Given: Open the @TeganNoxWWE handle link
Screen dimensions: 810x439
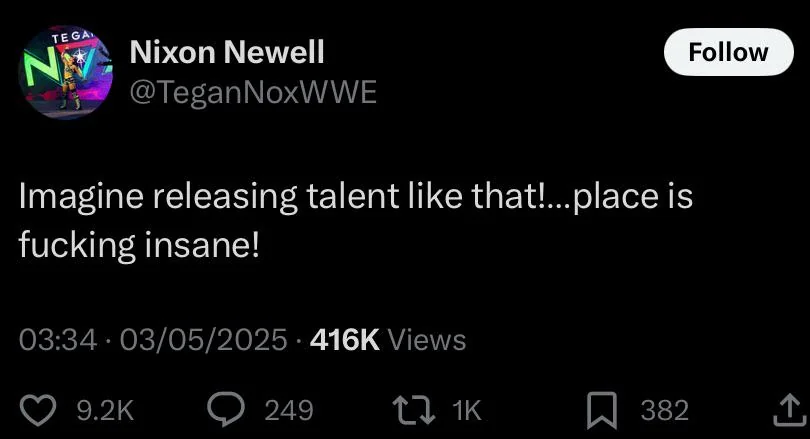Looking at the screenshot, I should [254, 92].
